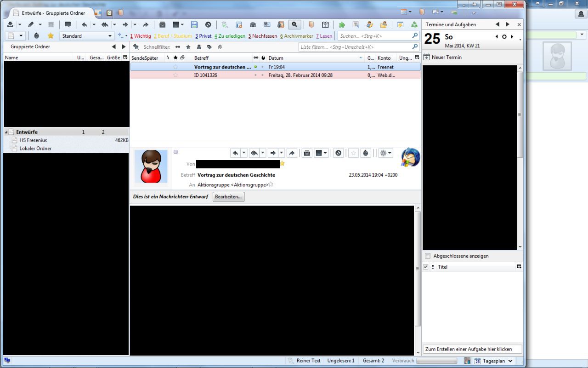Toggle the starred quick filter button
Image resolution: width=588 pixels, height=368 pixels.
[x=188, y=47]
